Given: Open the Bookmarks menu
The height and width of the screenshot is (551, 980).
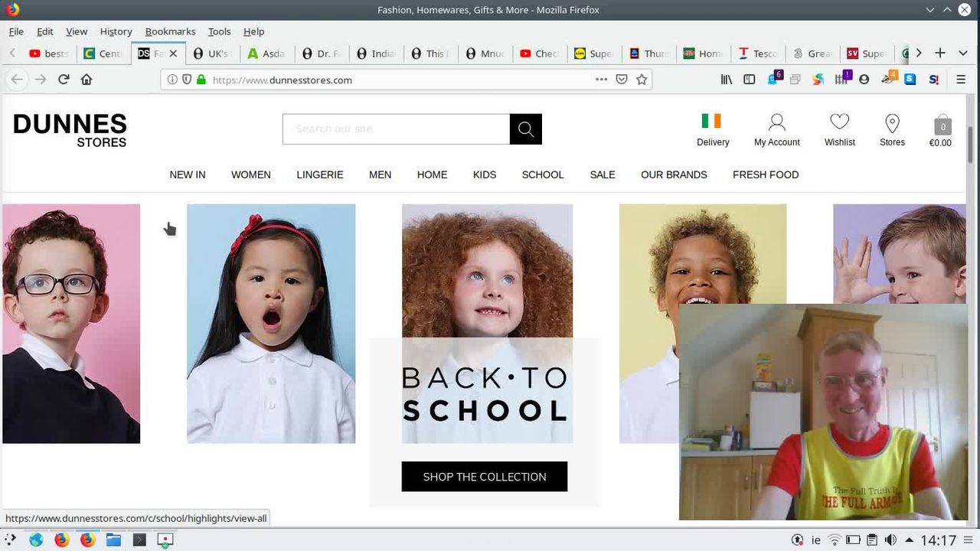Looking at the screenshot, I should [x=170, y=31].
